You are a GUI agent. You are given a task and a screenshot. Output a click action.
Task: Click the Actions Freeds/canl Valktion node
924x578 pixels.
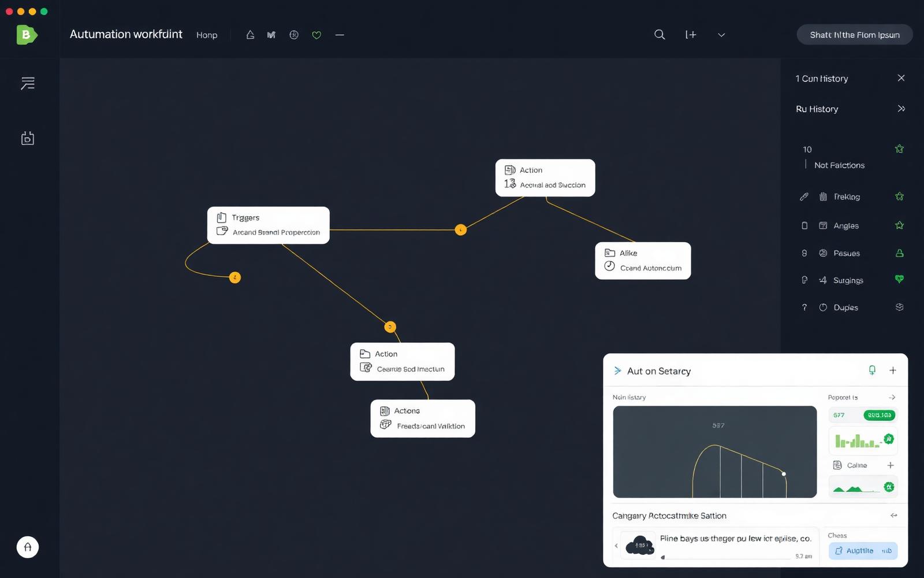423,418
